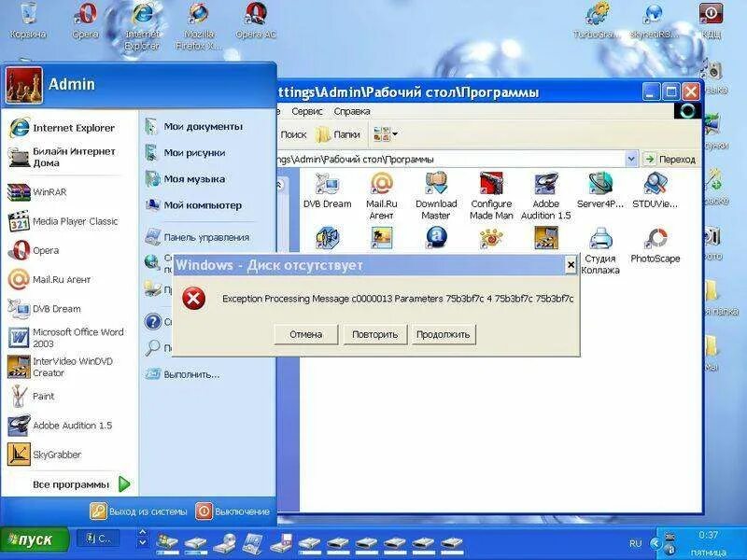Click Повторить in error dialog
The width and height of the screenshot is (747, 560).
tap(375, 334)
